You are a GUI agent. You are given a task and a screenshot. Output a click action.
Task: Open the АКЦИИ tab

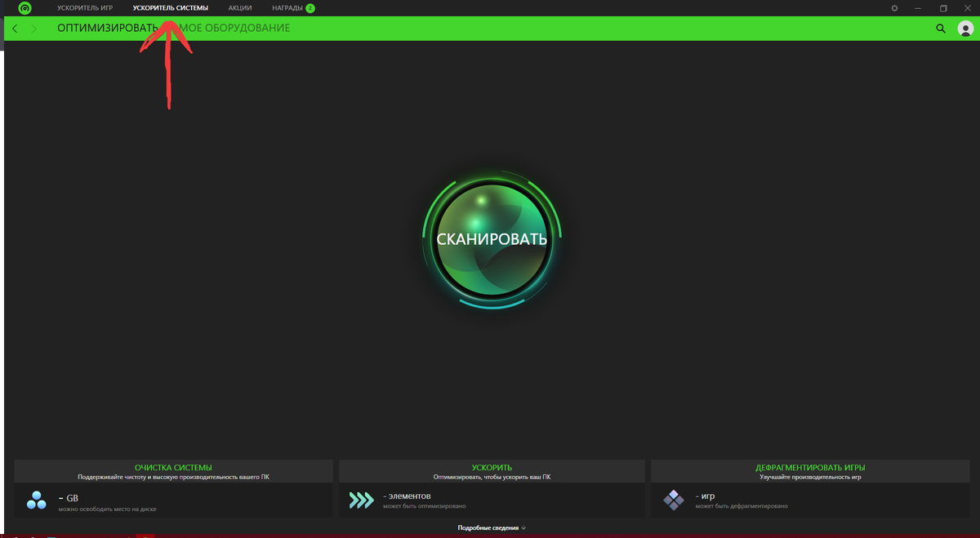240,8
